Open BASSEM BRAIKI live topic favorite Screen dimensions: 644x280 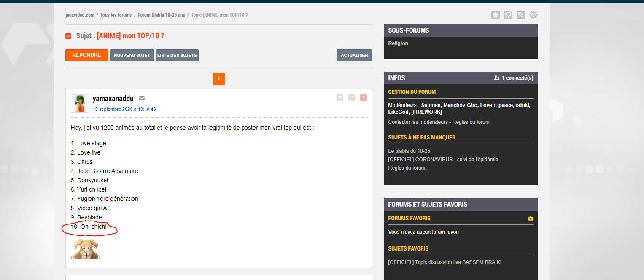[x=445, y=262]
